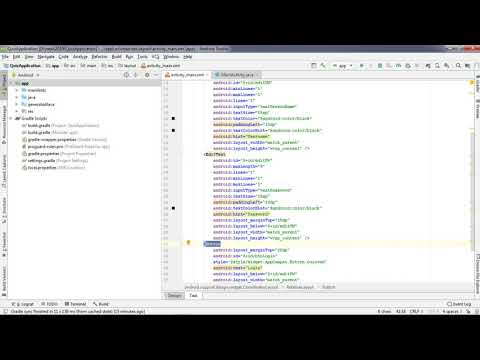
Task: Click the layout breadcrumb in navigation bar
Action: click(127, 66)
